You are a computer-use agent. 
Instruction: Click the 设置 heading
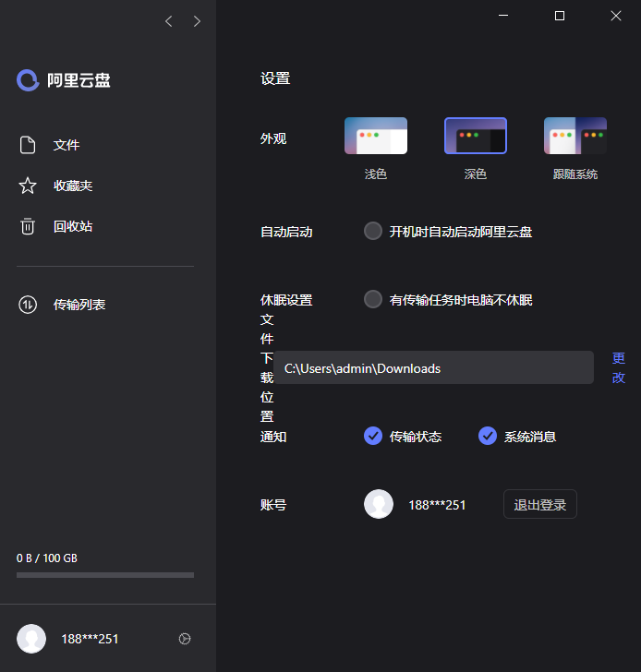[x=275, y=78]
